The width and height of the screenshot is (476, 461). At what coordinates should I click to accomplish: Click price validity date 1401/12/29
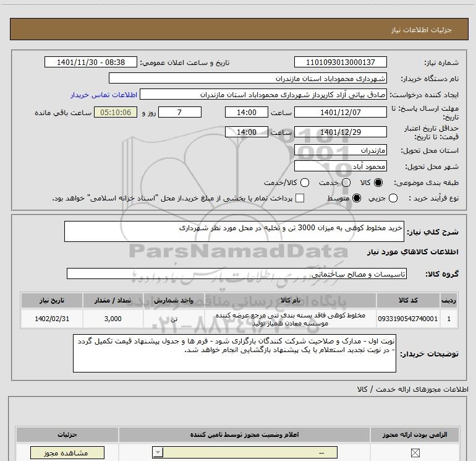(x=340, y=132)
